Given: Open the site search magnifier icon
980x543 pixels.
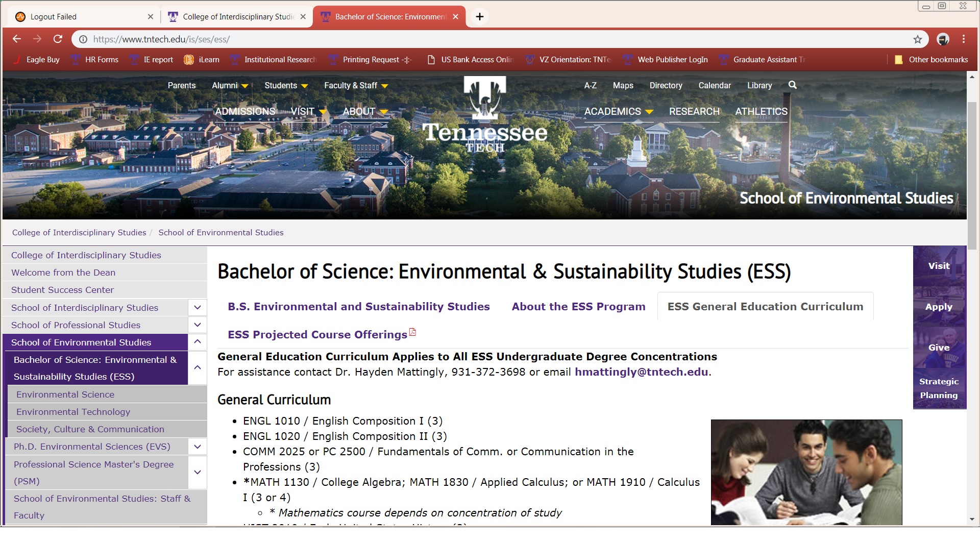Looking at the screenshot, I should (x=792, y=85).
